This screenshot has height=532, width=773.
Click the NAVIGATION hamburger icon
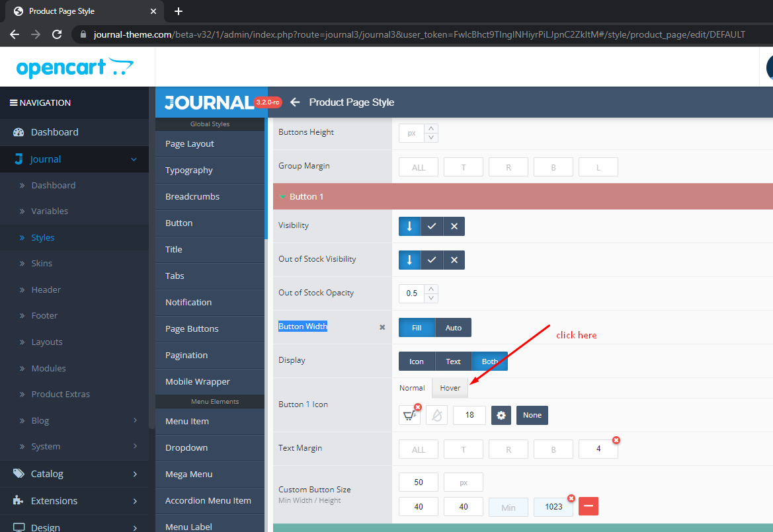14,102
